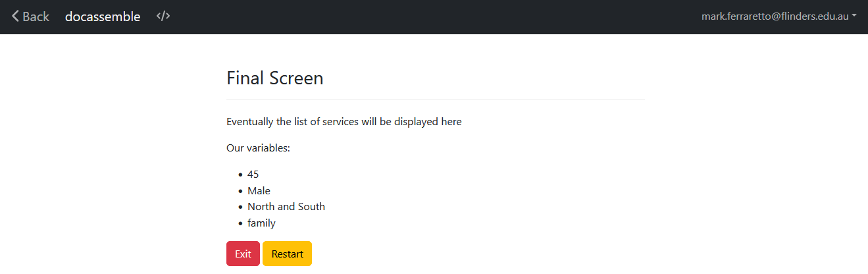Select the "family" list item

[x=261, y=223]
